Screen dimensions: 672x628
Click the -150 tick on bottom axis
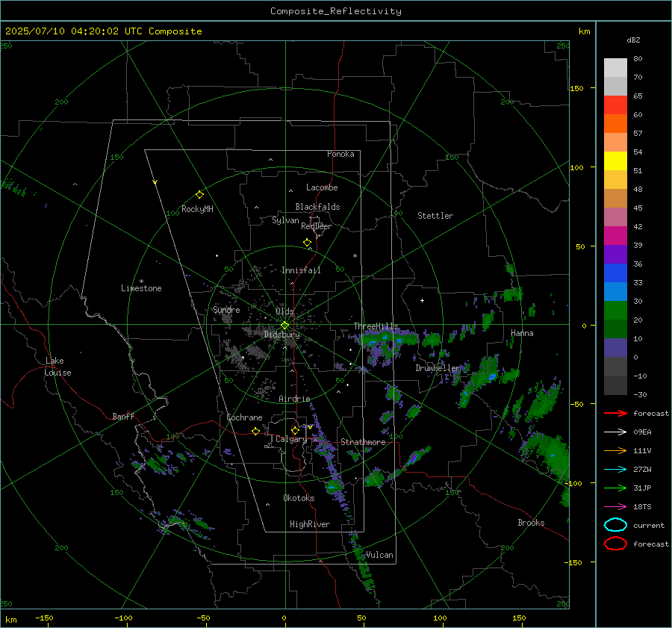point(44,618)
